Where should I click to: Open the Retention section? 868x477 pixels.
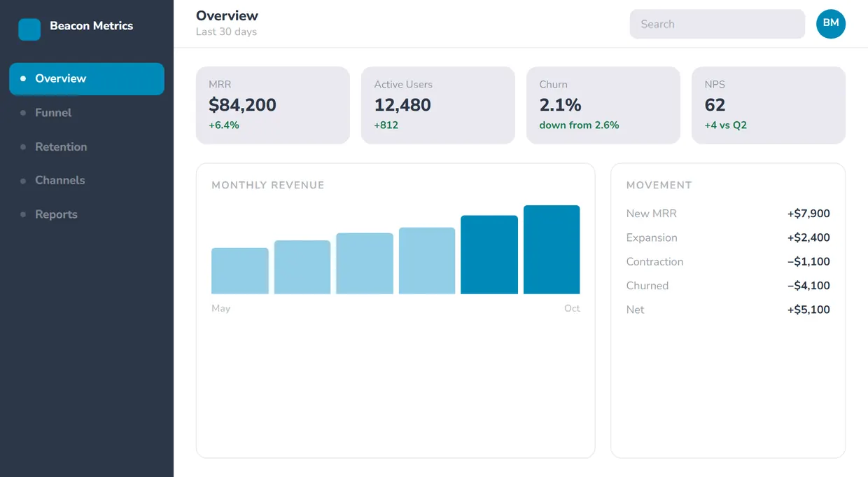click(x=87, y=146)
